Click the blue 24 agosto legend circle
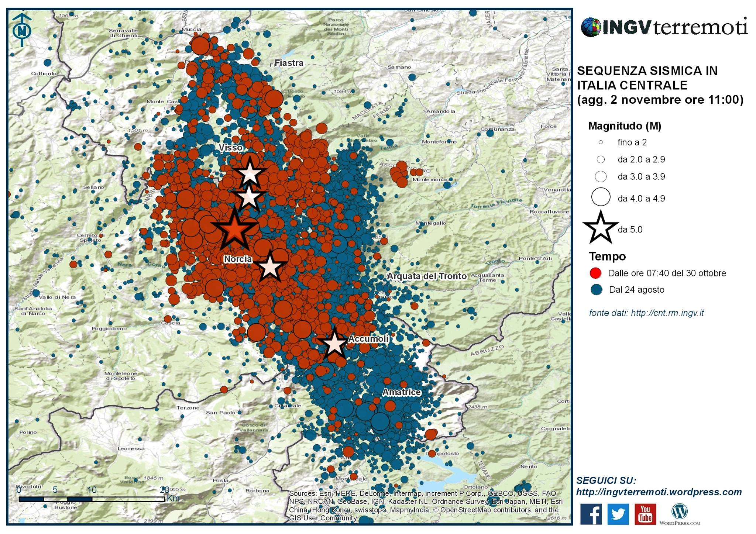Image resolution: width=756 pixels, height=534 pixels. tap(596, 290)
